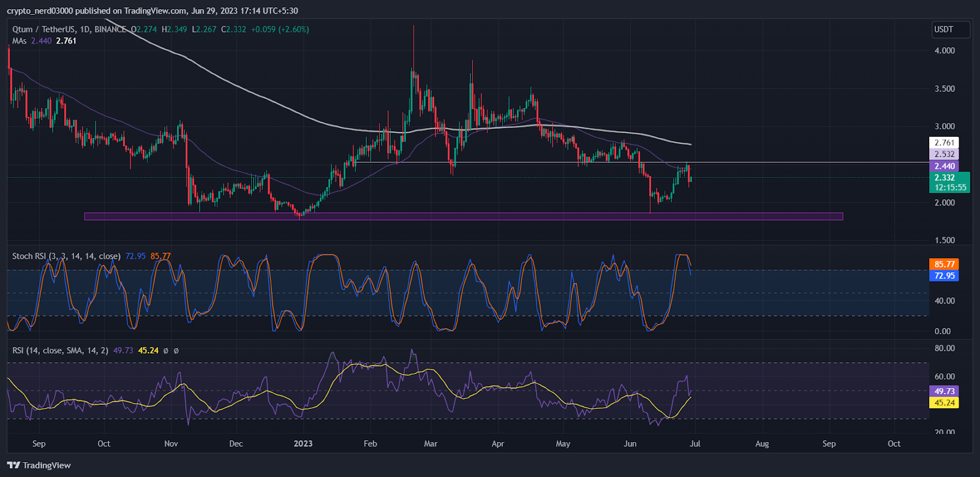
Task: Click the Stoch RSI indicator legend title
Action: (x=66, y=256)
